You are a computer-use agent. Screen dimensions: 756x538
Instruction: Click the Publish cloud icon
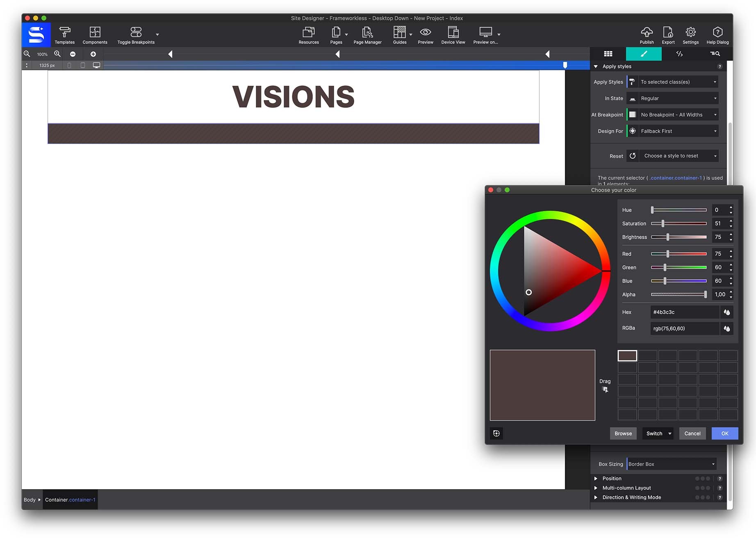coord(647,32)
